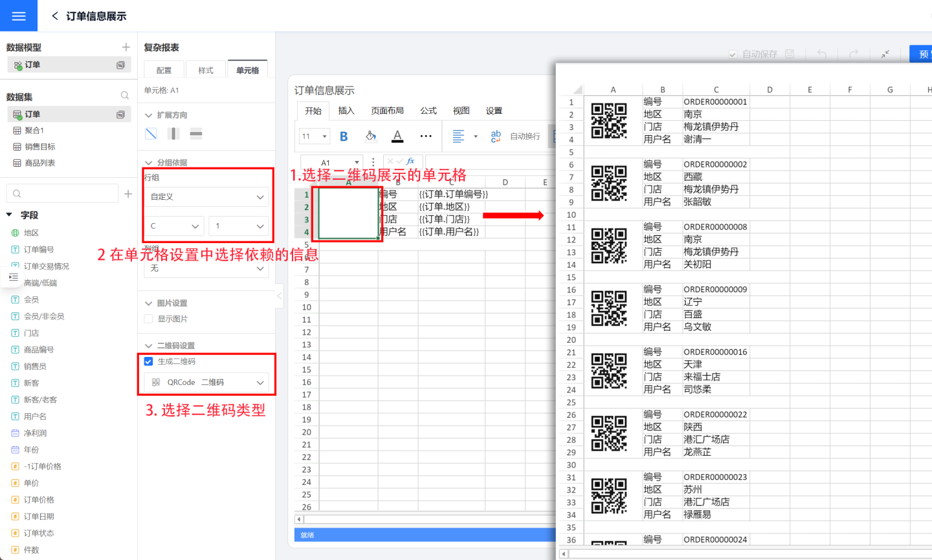
Task: Click the fx insert function icon
Action: tap(410, 162)
